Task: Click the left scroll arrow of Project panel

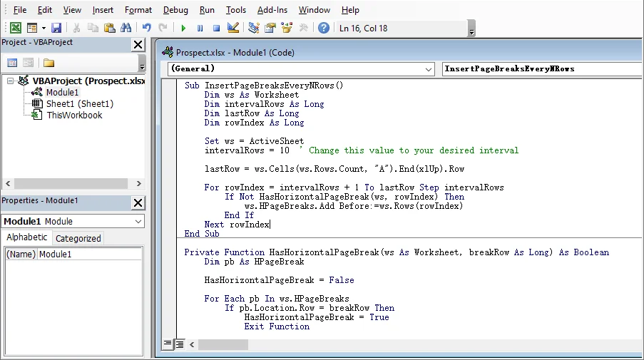Action: [x=9, y=183]
